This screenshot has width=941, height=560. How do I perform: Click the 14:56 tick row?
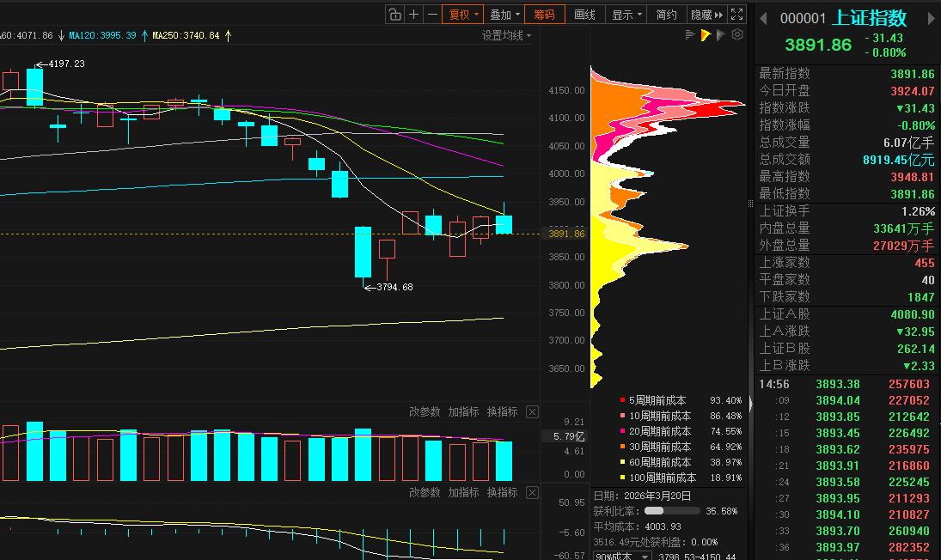tap(846, 384)
